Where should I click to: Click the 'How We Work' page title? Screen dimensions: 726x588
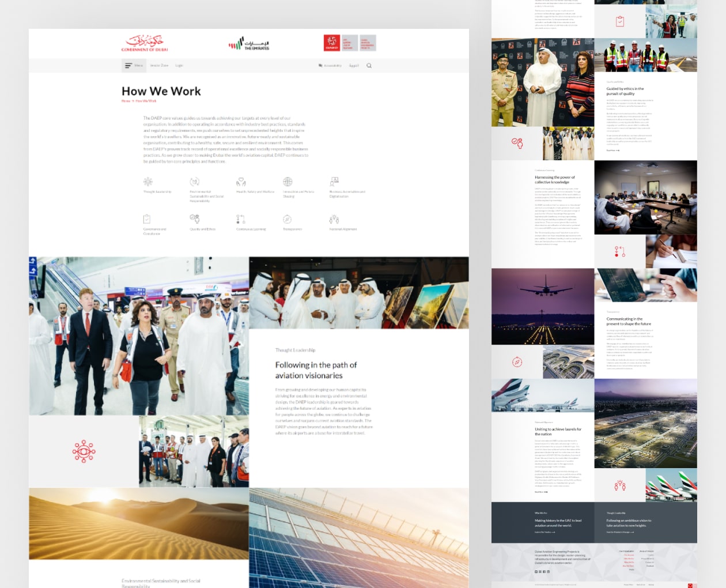pos(161,91)
